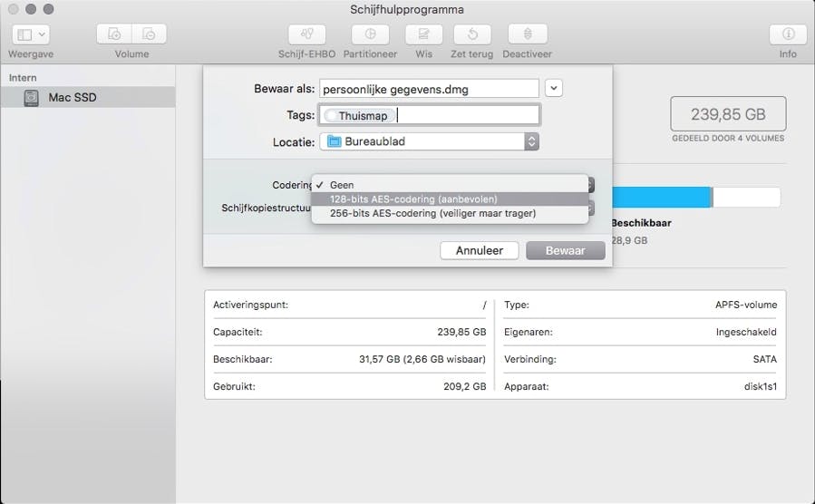Viewport: 815px width, 504px height.
Task: Click the Partitioneer toolbar icon
Action: (x=370, y=34)
